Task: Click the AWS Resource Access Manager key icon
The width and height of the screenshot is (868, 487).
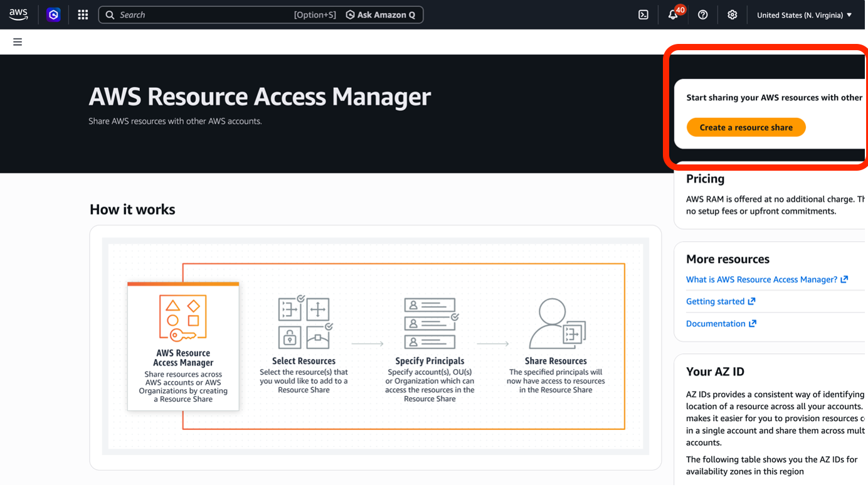Action: [183, 318]
